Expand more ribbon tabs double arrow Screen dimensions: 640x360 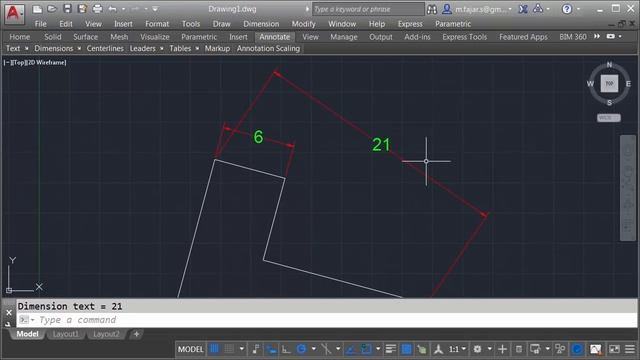click(597, 36)
